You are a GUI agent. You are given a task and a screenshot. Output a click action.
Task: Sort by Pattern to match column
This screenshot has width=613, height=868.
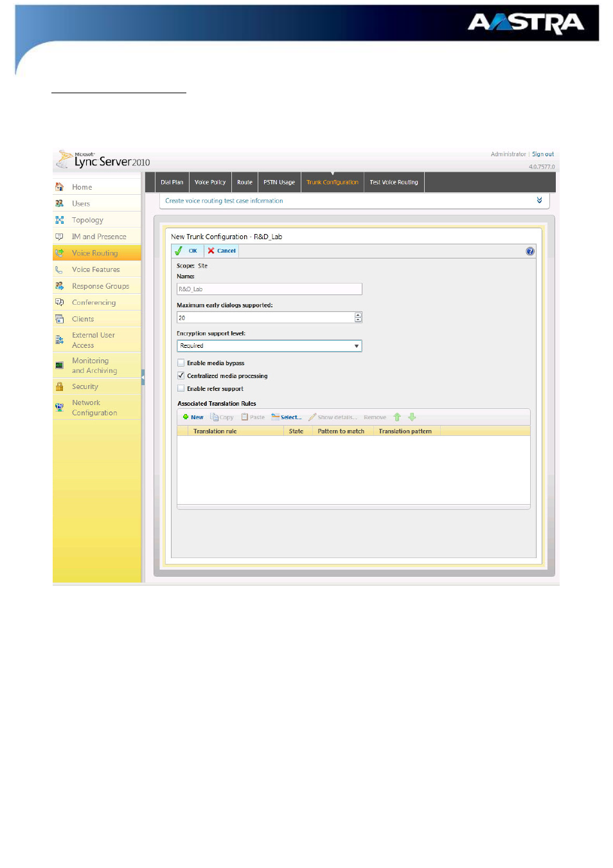coord(342,431)
